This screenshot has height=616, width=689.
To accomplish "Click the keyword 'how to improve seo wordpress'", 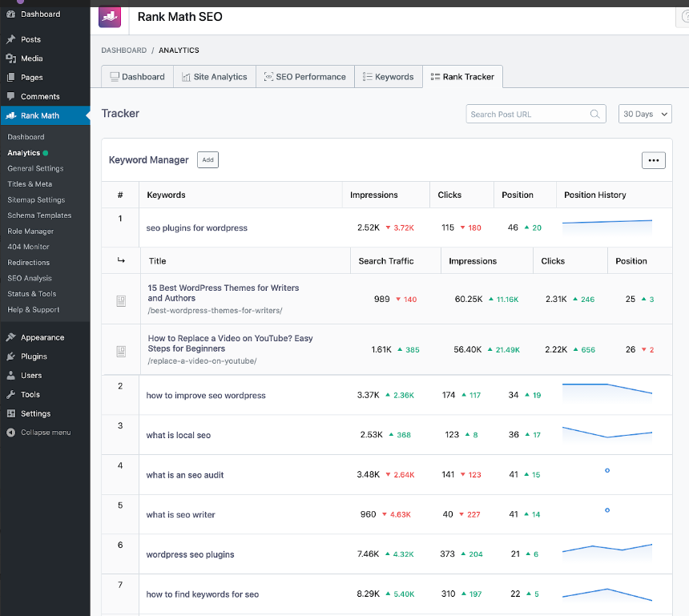I will (x=206, y=396).
